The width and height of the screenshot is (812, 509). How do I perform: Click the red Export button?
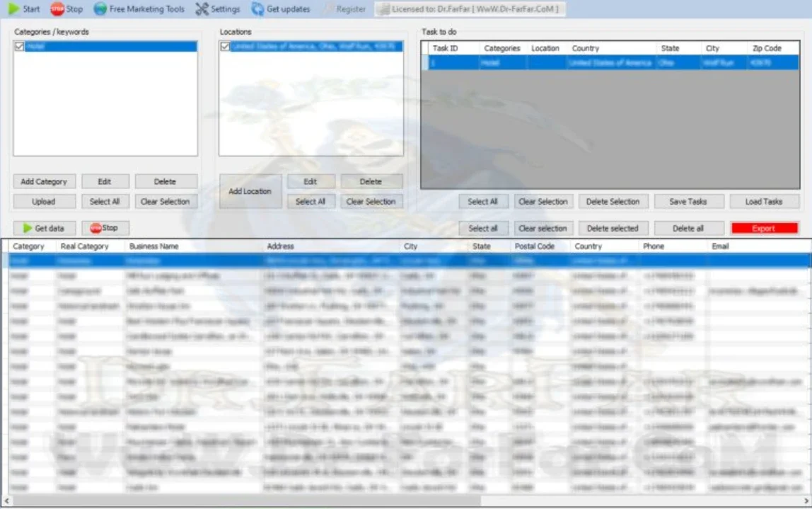(x=764, y=228)
